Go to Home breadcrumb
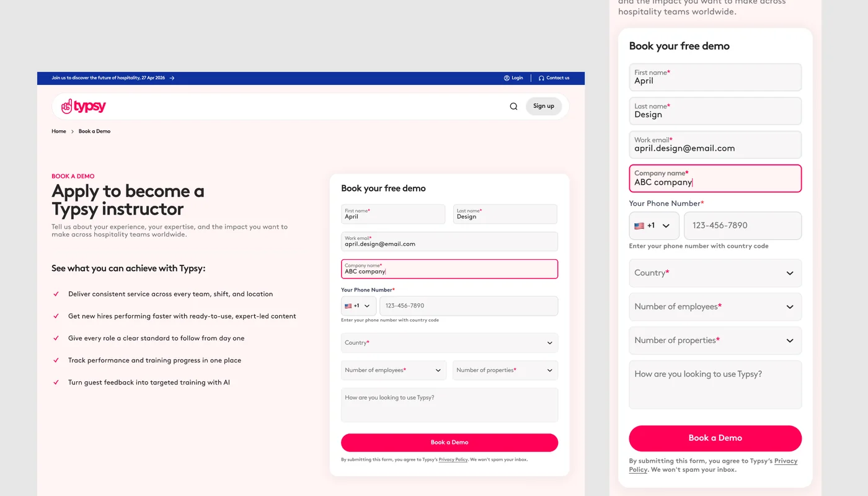The width and height of the screenshot is (868, 496). coord(59,131)
